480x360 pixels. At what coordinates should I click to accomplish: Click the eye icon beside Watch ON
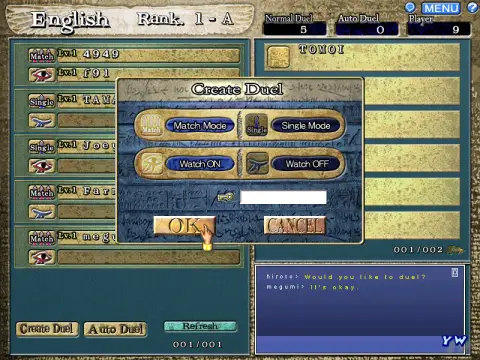[151, 164]
